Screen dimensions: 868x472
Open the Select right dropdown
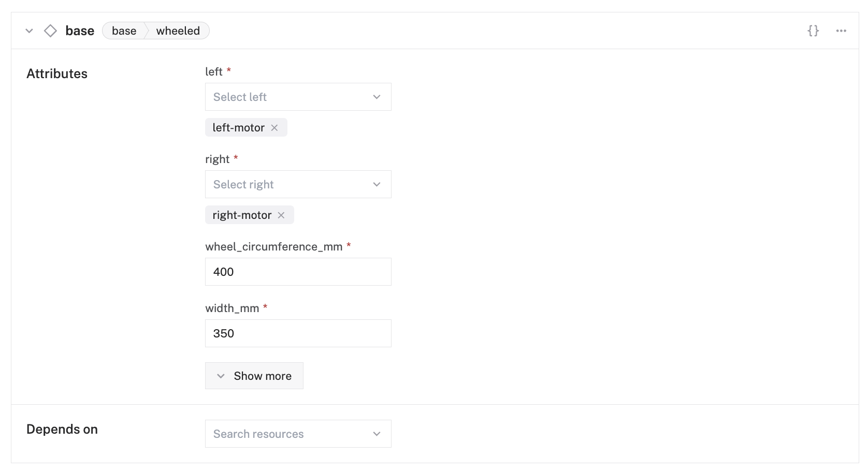point(290,184)
